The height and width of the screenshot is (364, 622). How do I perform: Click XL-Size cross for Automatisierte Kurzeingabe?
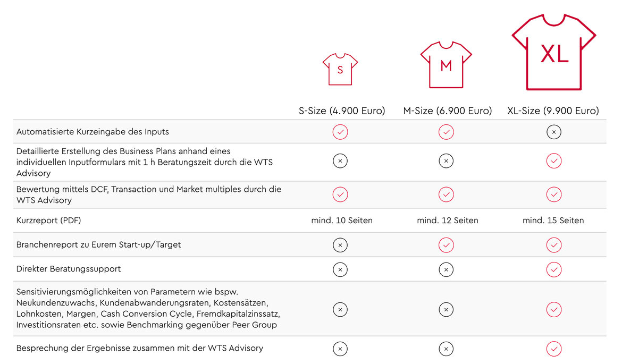tap(553, 132)
